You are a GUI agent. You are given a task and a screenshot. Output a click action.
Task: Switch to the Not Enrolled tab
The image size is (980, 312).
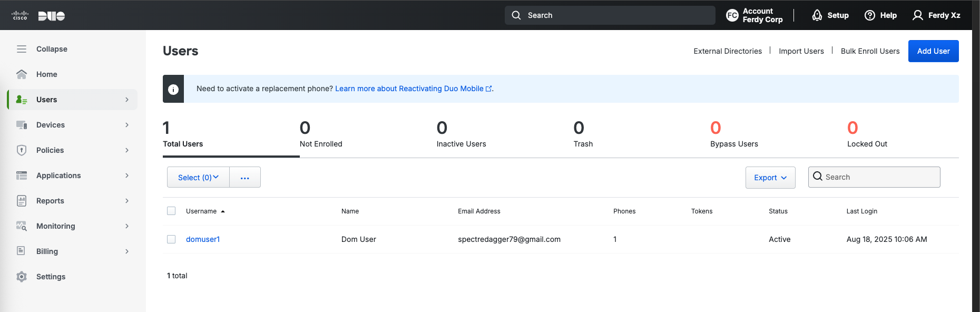(321, 135)
